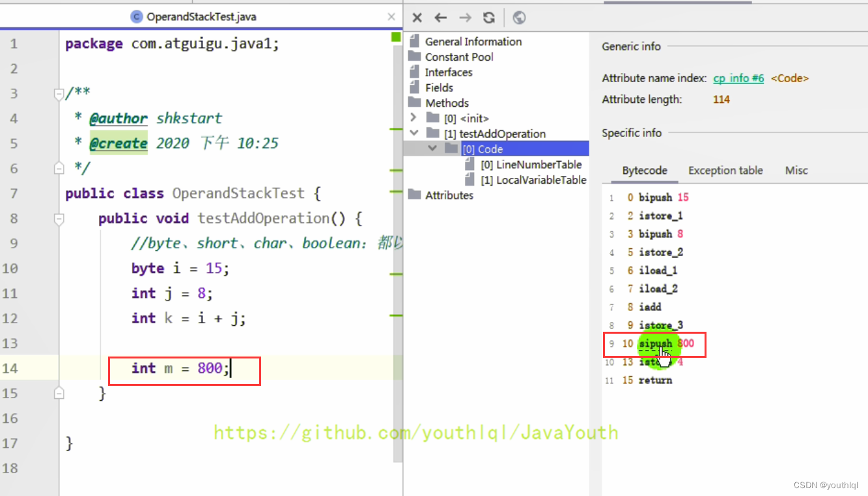Viewport: 868px width, 496px height.
Task: Open [0] LineNumberTable node
Action: tap(531, 164)
